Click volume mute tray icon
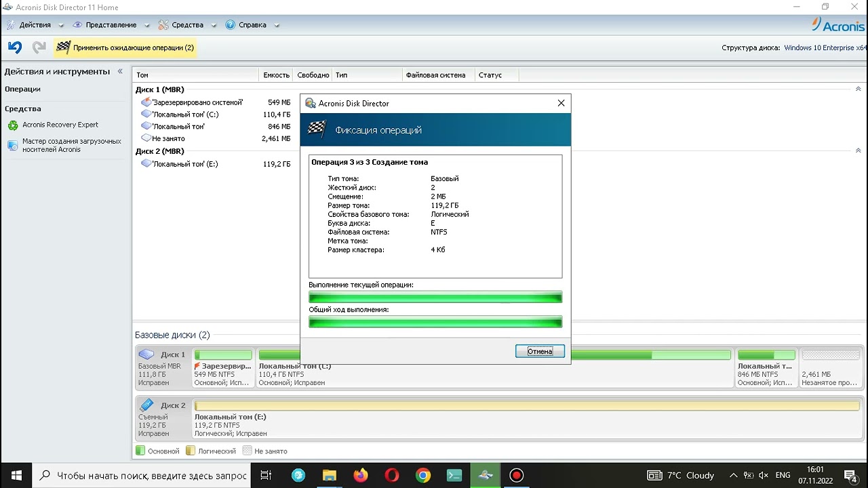 coord(764,475)
